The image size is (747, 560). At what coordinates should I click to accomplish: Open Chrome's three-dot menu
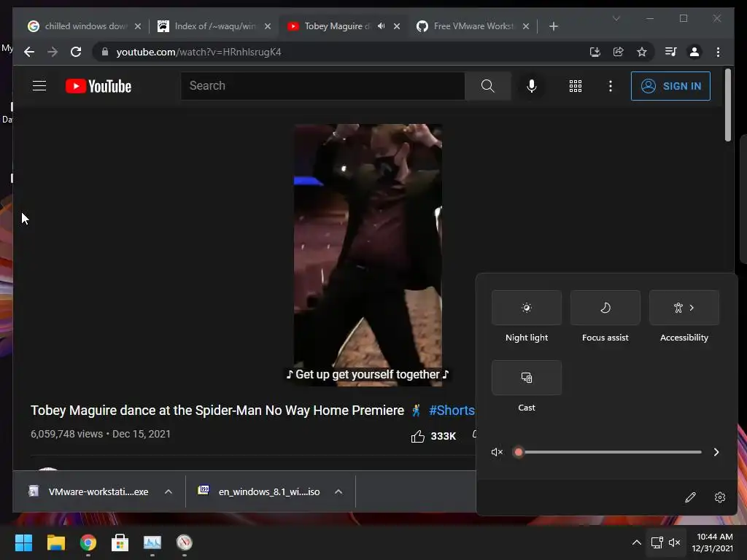coord(718,52)
